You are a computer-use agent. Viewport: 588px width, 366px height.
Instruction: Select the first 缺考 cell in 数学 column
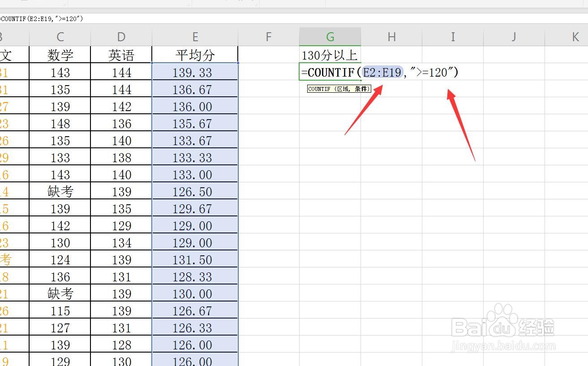click(x=60, y=191)
